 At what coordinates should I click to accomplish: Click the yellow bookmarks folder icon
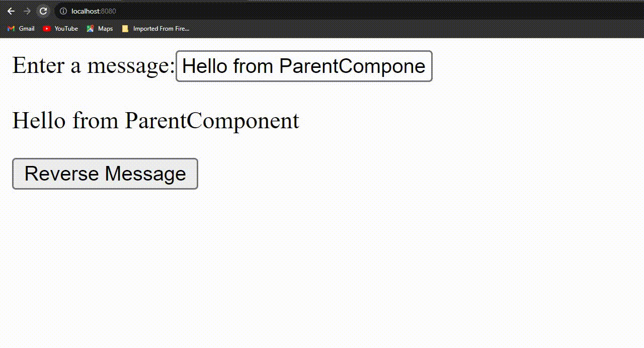point(125,29)
